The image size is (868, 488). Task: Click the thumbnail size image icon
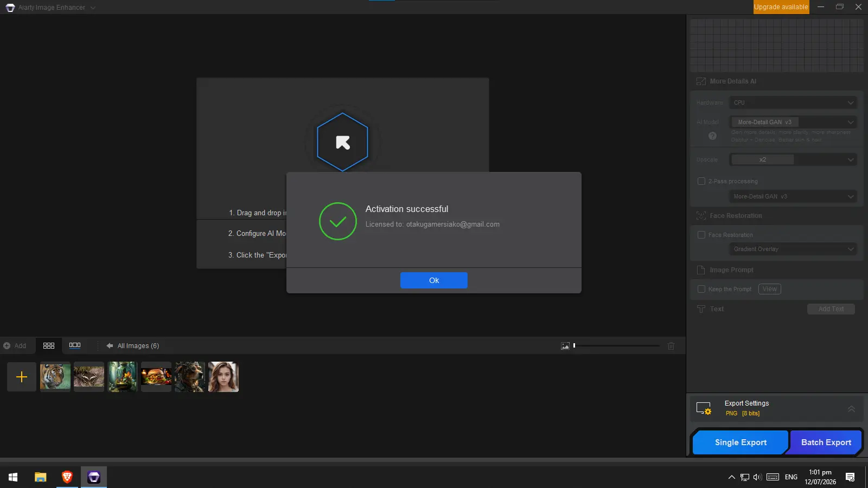click(x=565, y=346)
